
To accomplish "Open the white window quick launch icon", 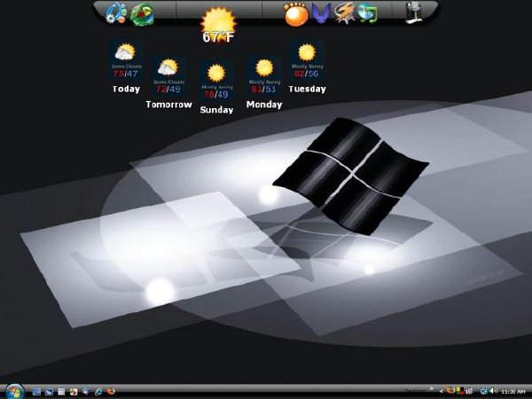I will pos(61,392).
